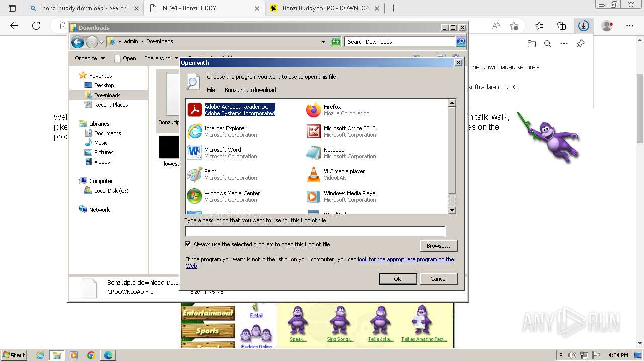Pick the Paint program icon
Viewport: 644px width, 362px height.
(x=195, y=174)
